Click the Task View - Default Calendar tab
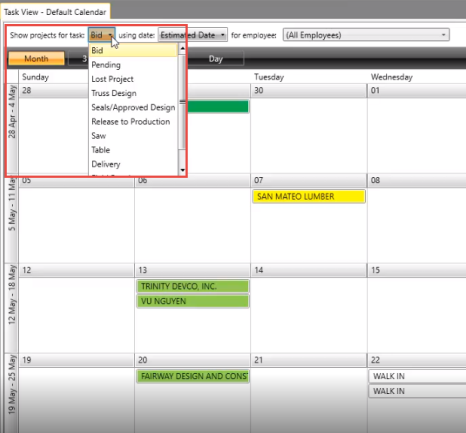This screenshot has height=433, width=466. pos(55,12)
